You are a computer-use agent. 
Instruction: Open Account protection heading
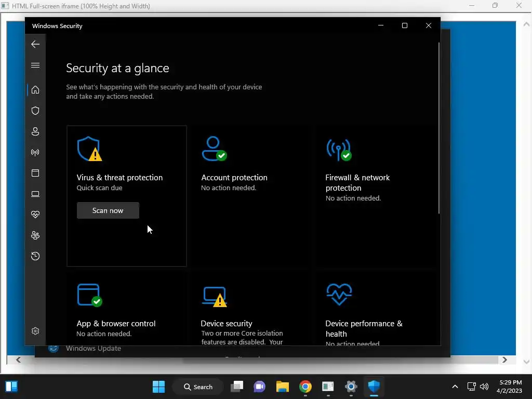[234, 178]
